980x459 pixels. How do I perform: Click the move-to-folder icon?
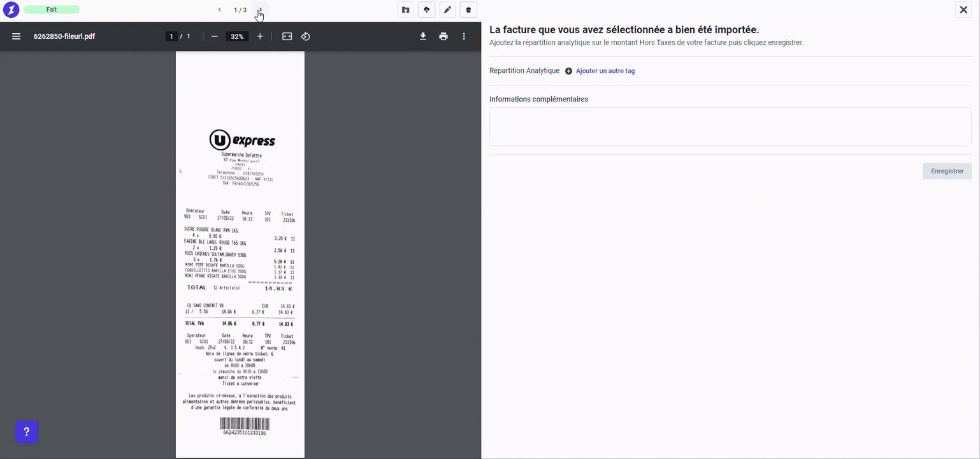click(x=405, y=10)
